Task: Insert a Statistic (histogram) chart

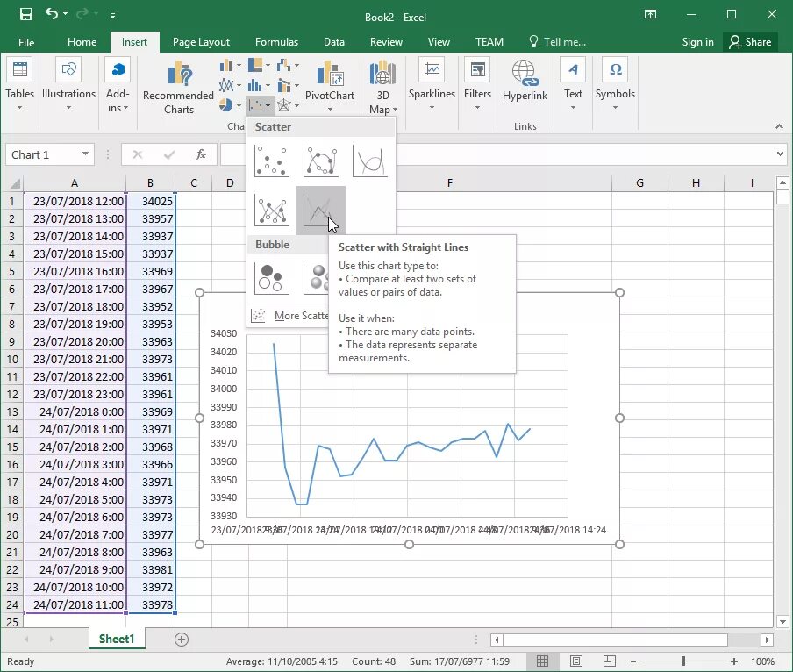Action: point(255,85)
